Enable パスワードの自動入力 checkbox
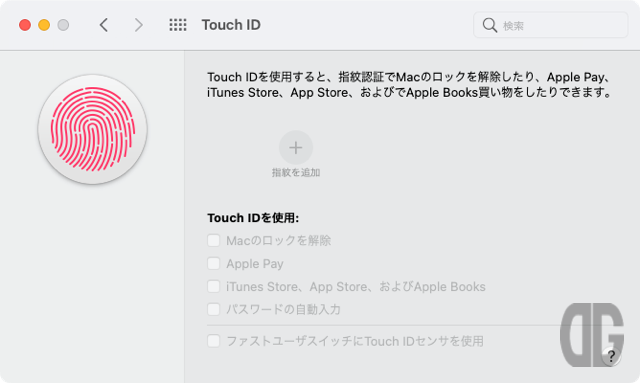 coord(213,309)
